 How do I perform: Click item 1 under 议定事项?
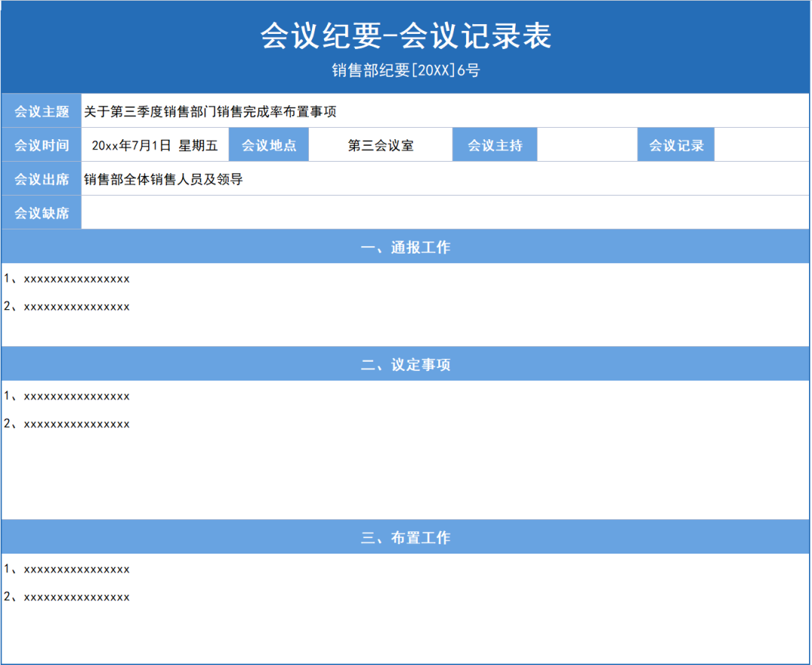click(66, 396)
